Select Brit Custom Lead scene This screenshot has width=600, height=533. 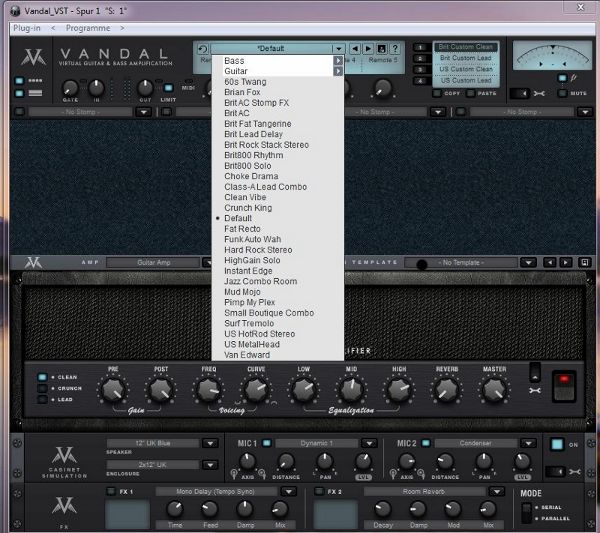466,58
